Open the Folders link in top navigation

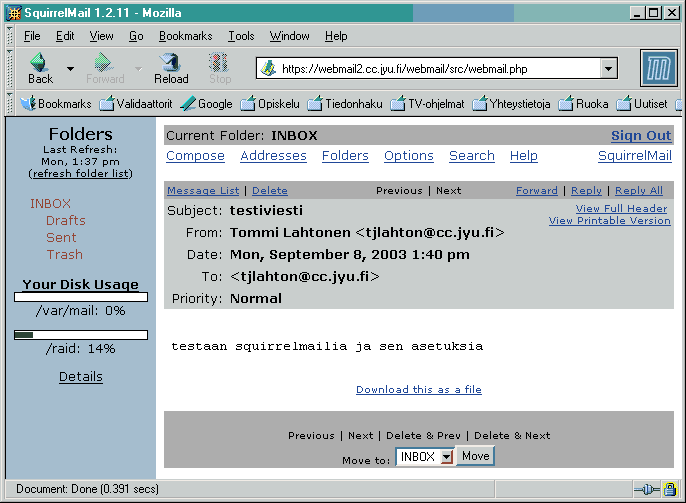pos(345,156)
